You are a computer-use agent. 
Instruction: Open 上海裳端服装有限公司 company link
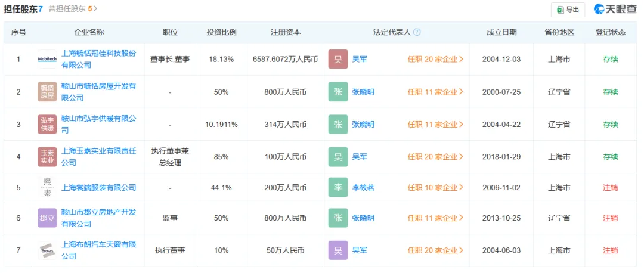99,187
